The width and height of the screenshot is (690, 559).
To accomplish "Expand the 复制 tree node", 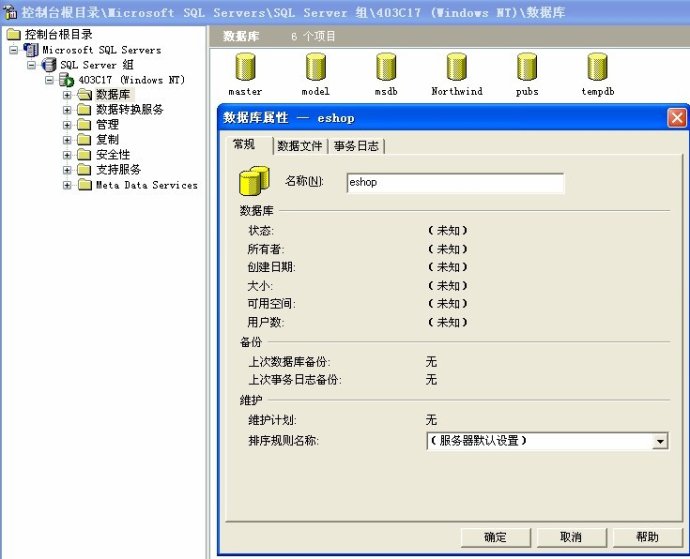I will tap(67, 140).
